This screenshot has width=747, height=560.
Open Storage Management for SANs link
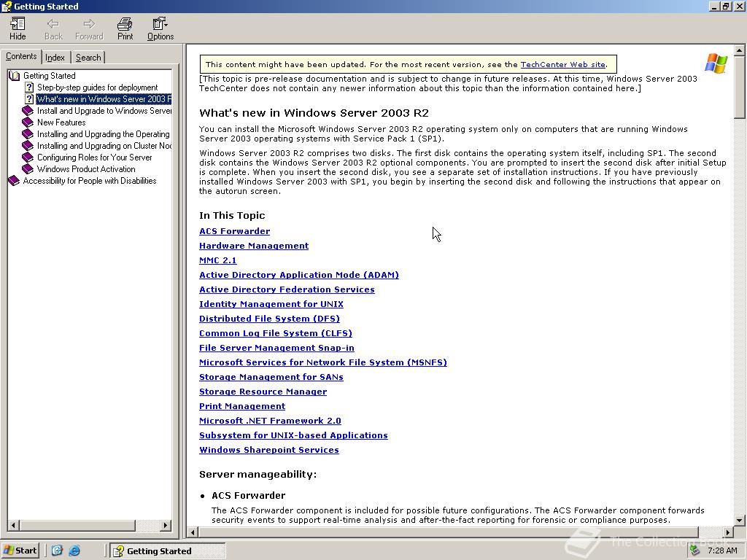271,377
